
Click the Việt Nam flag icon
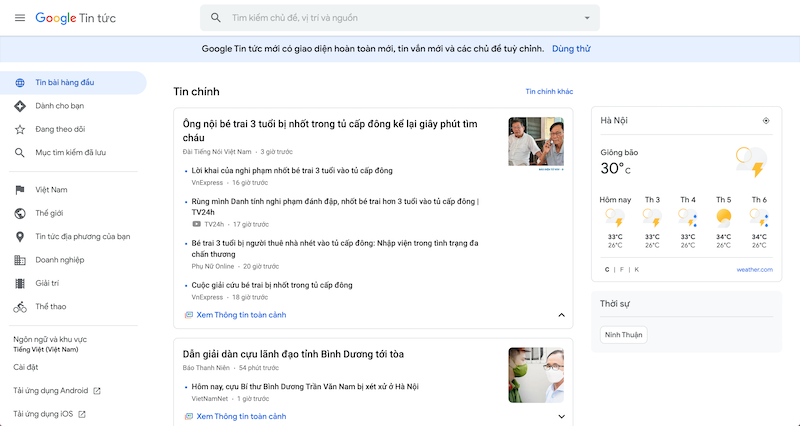[20, 190]
